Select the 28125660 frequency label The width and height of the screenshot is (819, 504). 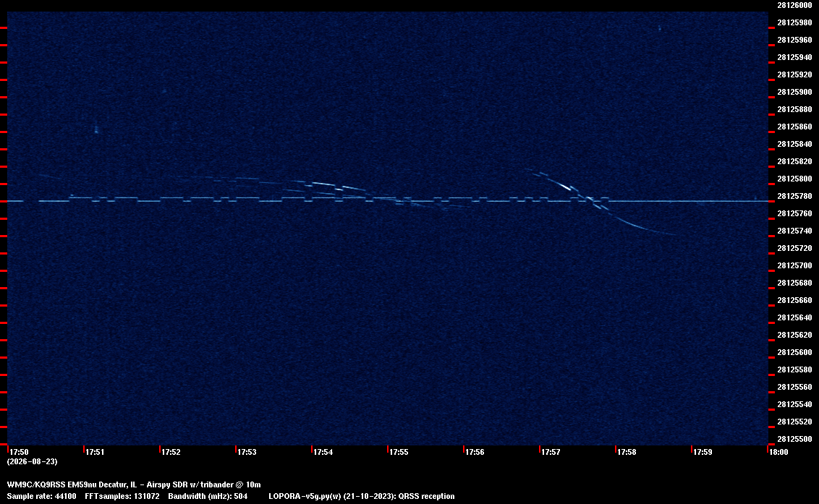click(794, 300)
